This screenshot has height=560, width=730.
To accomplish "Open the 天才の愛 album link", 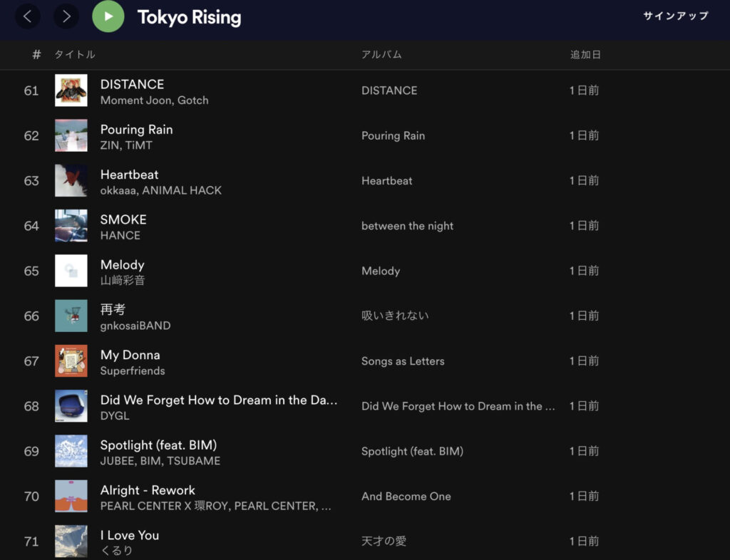I will (x=384, y=541).
